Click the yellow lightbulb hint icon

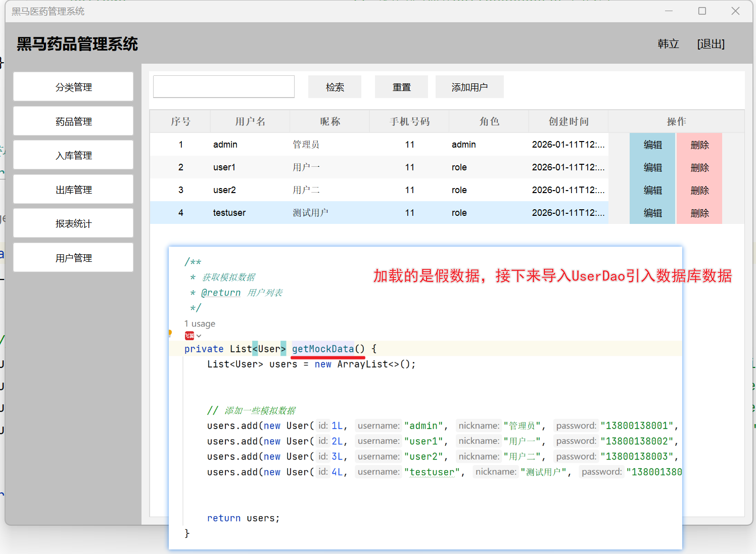(x=170, y=333)
